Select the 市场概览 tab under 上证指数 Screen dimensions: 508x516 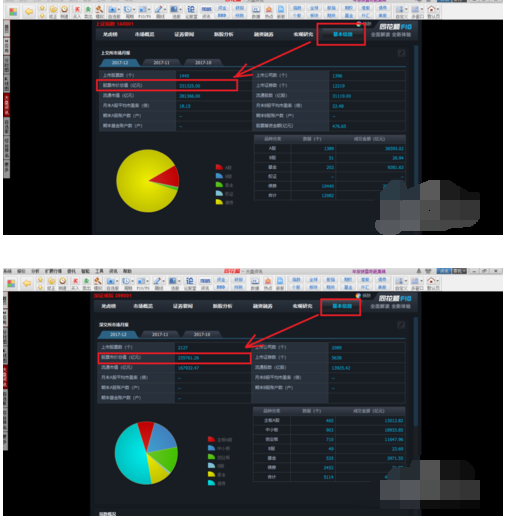pos(144,34)
